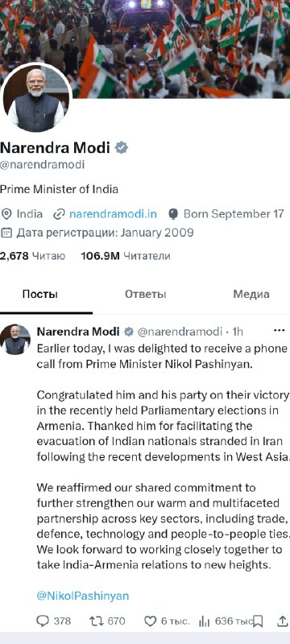Switch to the Ответы tab
Viewport: 290px width, 644px height.
139,294
